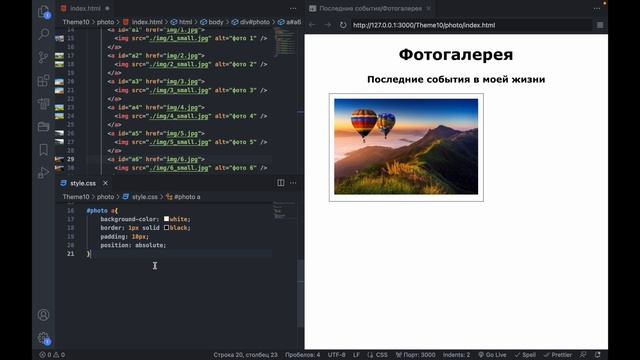Open the Manage gear icon
The image size is (640, 360).
click(43, 338)
